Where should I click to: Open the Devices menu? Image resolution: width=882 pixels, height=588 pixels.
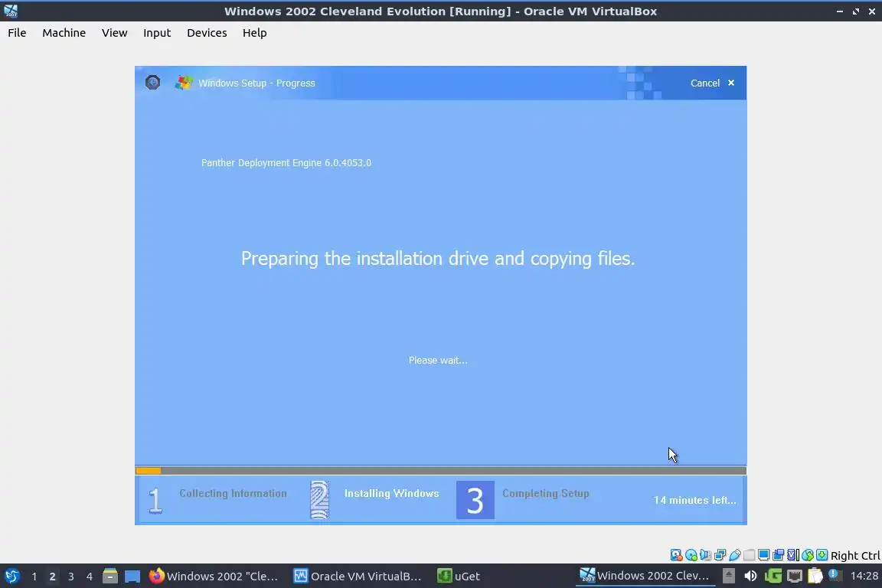pos(207,33)
